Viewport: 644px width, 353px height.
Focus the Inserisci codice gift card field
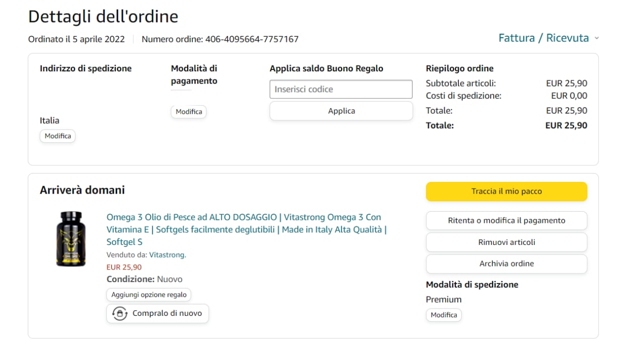(341, 90)
